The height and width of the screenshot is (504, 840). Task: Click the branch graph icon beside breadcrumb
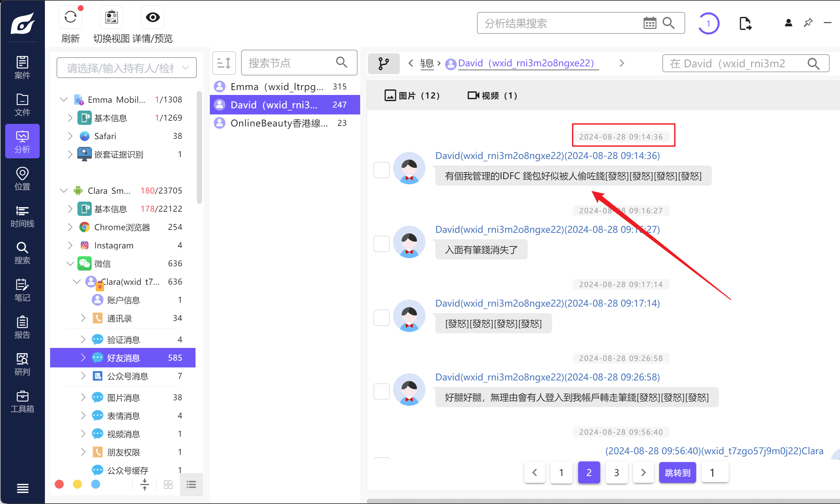(384, 63)
